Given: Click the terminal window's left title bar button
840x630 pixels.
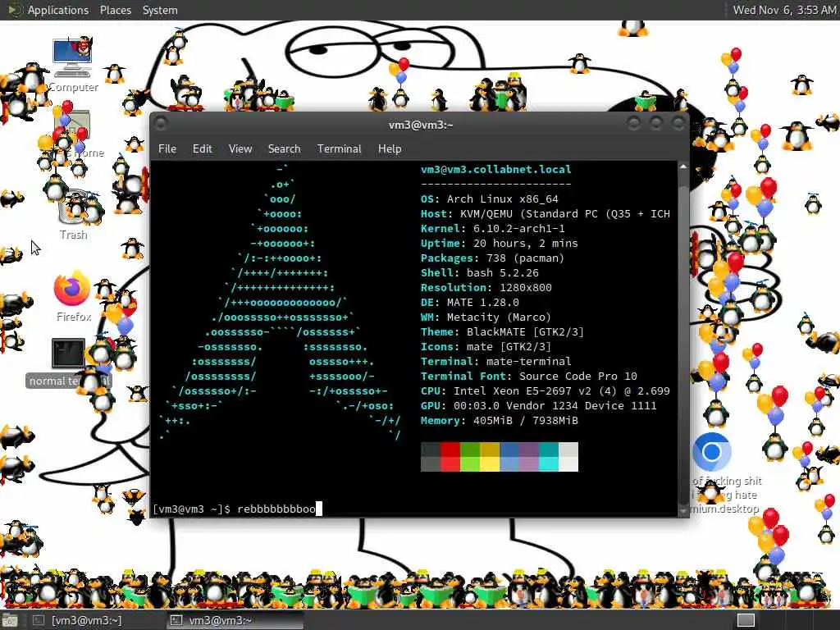Looking at the screenshot, I should tap(160, 124).
